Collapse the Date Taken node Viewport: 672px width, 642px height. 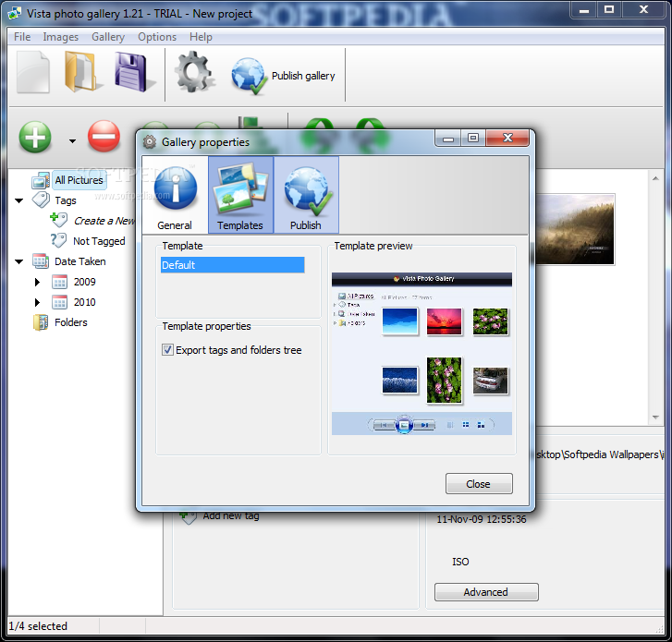click(x=18, y=261)
